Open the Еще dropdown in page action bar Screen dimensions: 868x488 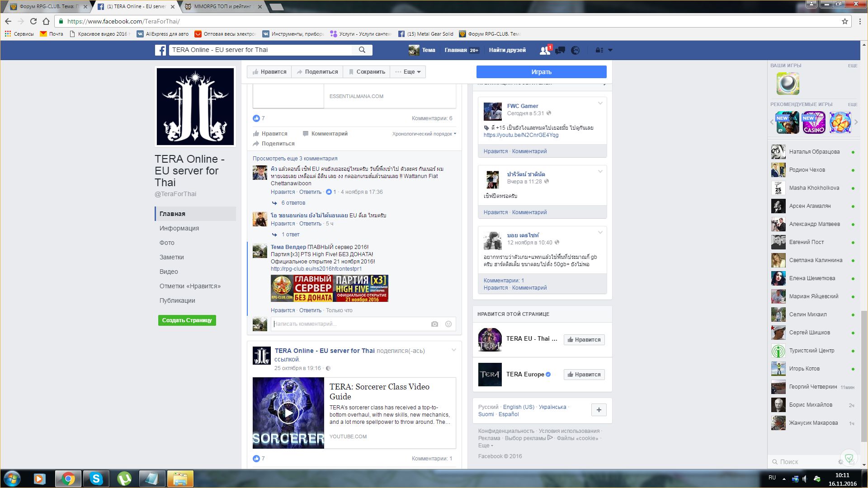(x=408, y=72)
